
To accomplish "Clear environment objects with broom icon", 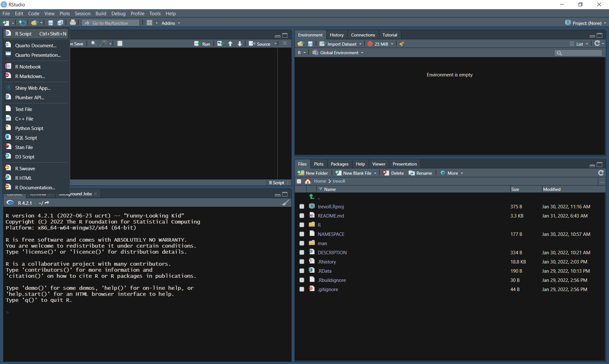I will point(402,44).
